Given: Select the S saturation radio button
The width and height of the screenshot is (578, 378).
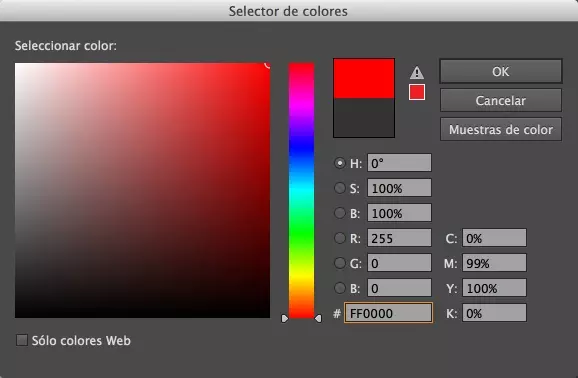Looking at the screenshot, I should [x=340, y=188].
